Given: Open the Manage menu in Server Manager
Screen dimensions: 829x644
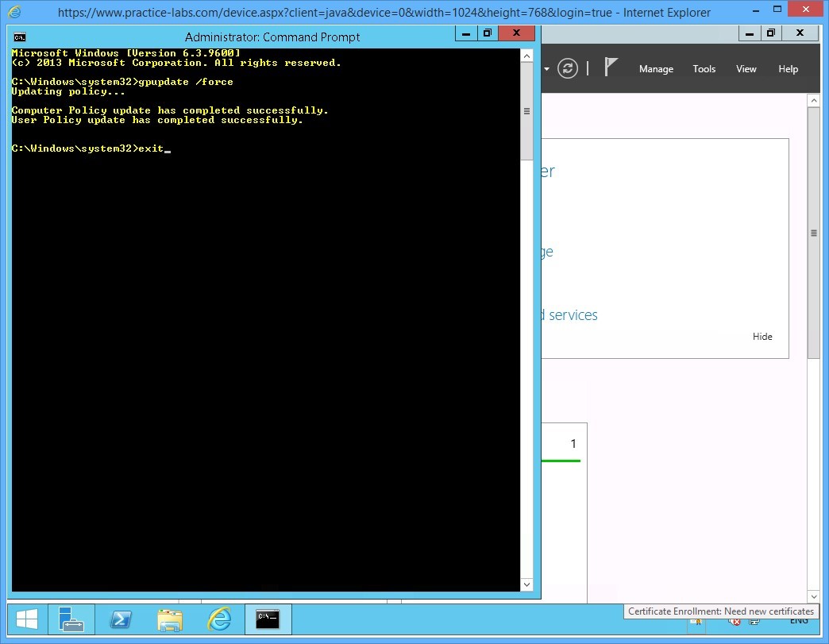Looking at the screenshot, I should [x=656, y=69].
